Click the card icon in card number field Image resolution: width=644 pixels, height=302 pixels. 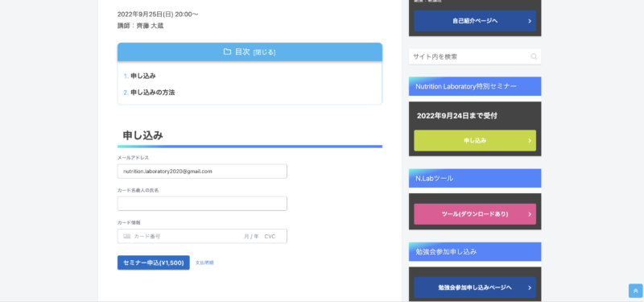click(127, 236)
